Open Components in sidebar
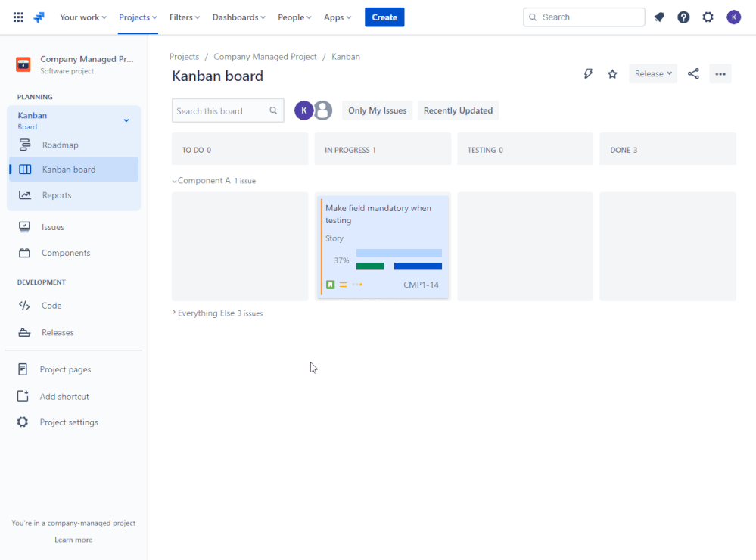This screenshot has height=560, width=756. (x=73, y=253)
